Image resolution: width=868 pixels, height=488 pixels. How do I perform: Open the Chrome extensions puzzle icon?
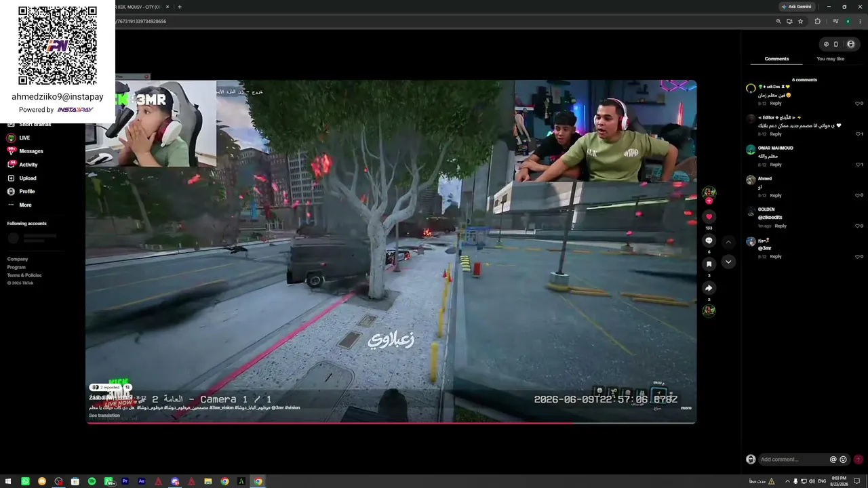(817, 21)
